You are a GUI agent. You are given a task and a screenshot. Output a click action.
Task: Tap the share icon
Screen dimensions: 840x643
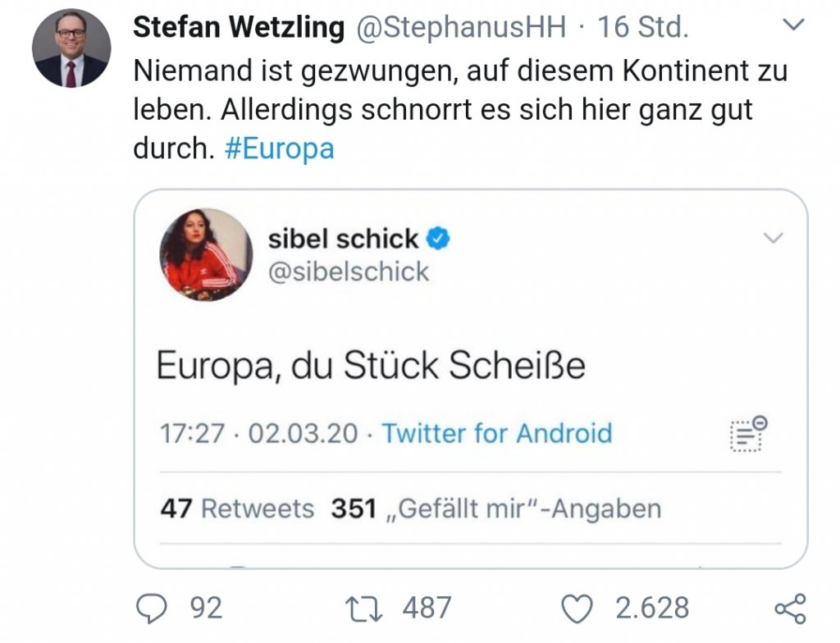click(790, 608)
